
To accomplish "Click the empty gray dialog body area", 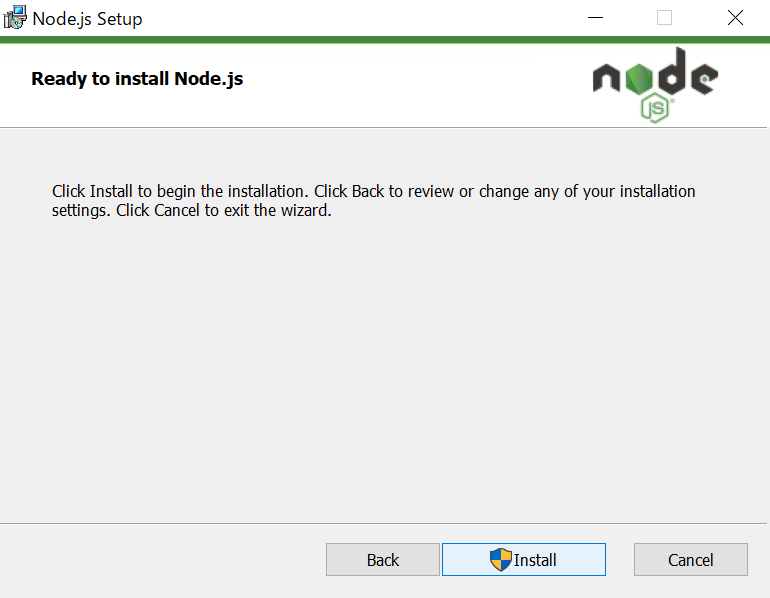I will pos(383,368).
